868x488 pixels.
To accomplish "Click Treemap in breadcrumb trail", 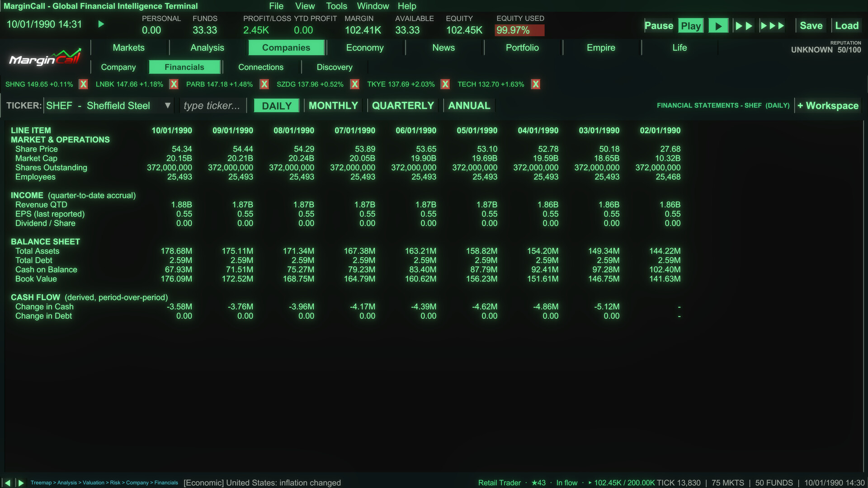I will (x=41, y=483).
